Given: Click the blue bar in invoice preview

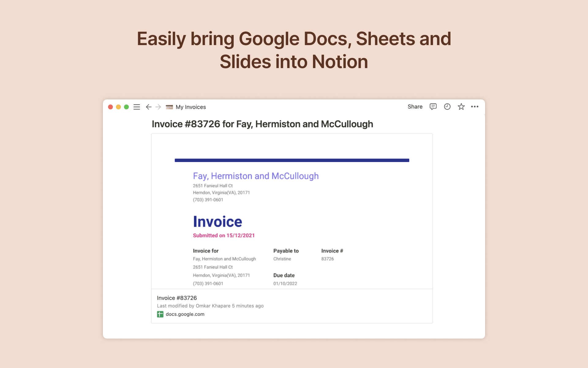Looking at the screenshot, I should point(292,160).
